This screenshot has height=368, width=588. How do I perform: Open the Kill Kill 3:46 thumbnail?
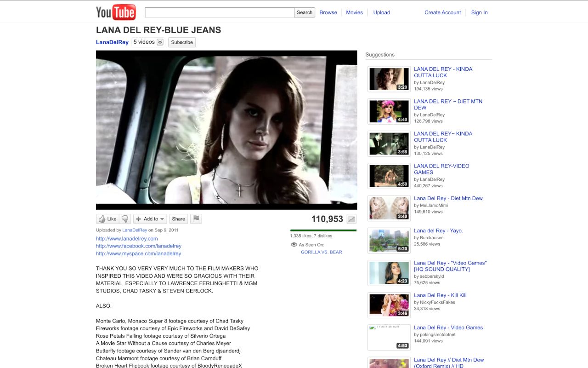click(x=389, y=305)
